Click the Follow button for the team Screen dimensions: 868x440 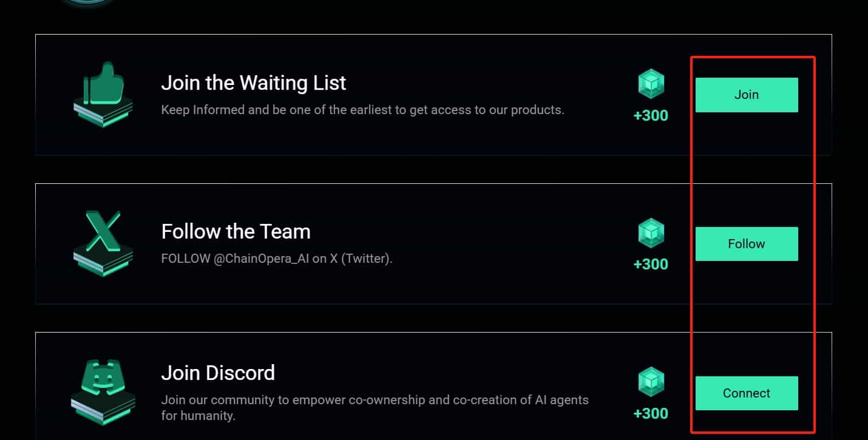pos(747,244)
